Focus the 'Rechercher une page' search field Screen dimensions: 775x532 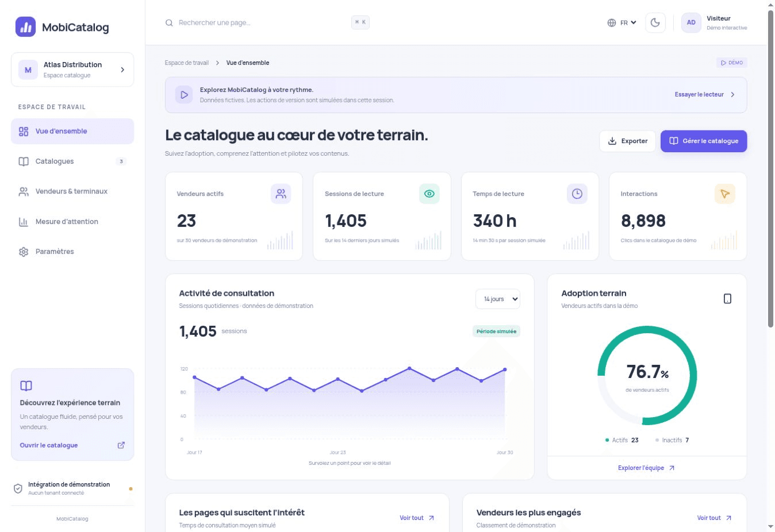tap(267, 23)
